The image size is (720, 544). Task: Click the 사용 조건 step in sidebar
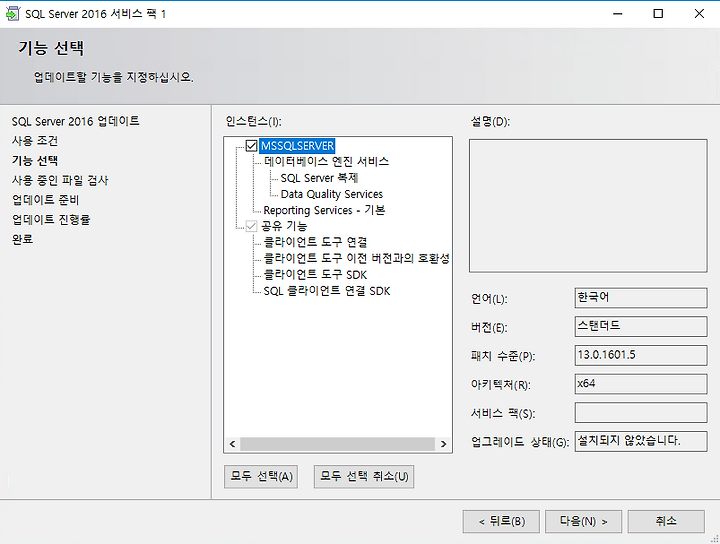point(35,141)
